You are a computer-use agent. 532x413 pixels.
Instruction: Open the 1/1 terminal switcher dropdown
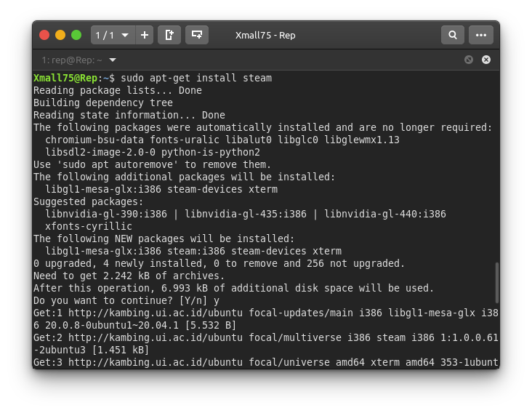point(113,35)
